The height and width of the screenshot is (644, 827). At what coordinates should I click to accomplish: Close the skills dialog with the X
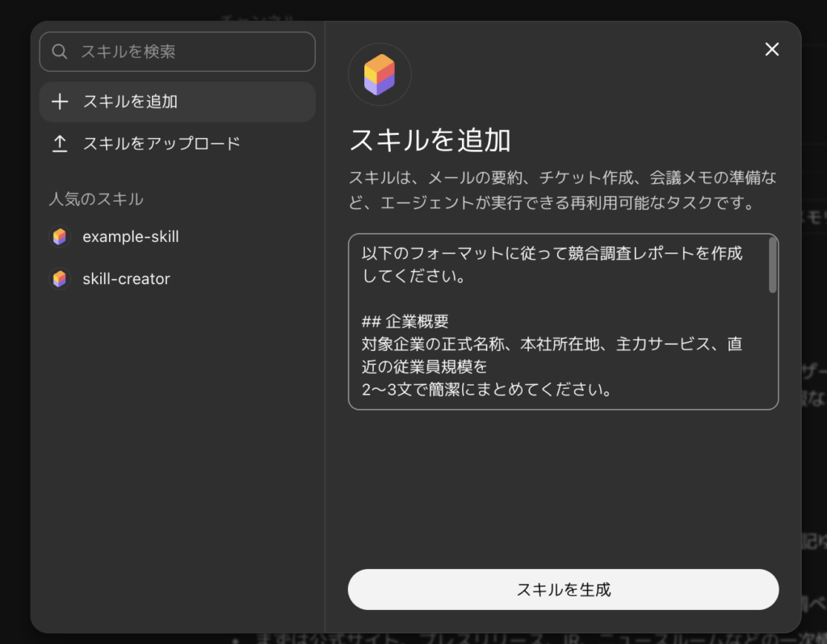click(x=772, y=49)
